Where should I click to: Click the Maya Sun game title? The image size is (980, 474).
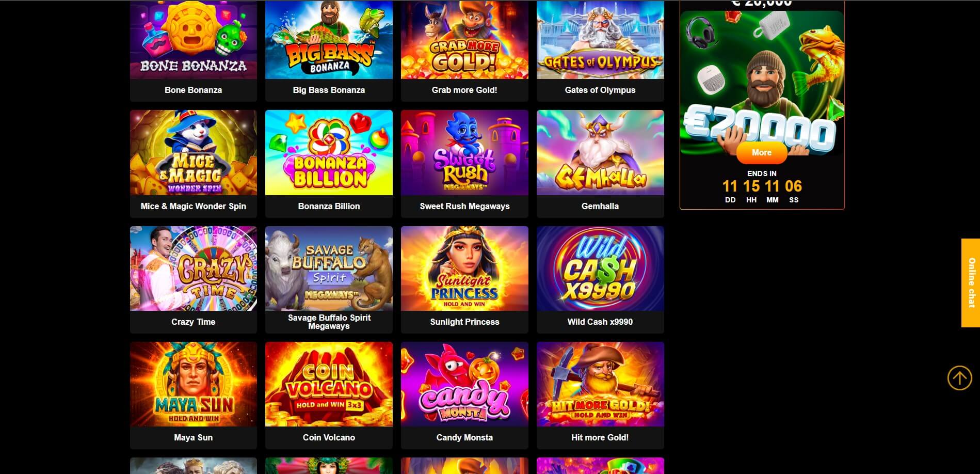click(194, 437)
